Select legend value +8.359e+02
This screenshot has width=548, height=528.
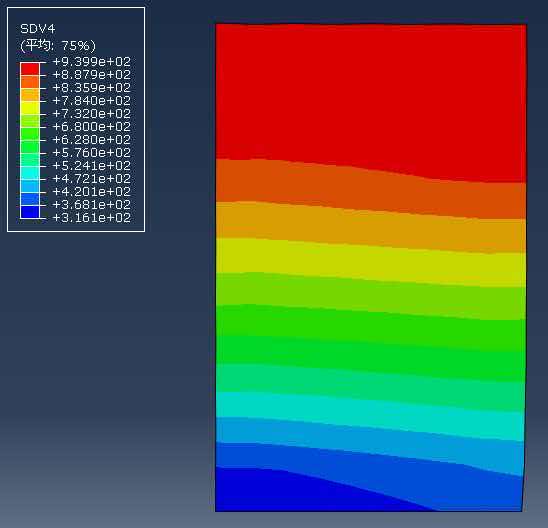92,87
